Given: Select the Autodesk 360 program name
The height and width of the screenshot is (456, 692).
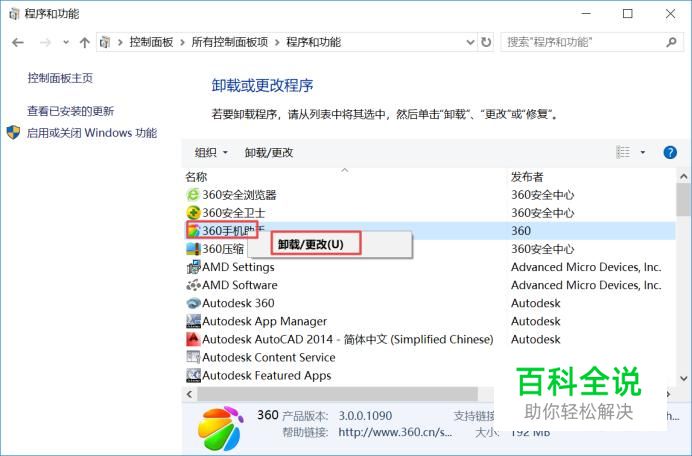Looking at the screenshot, I should click(x=238, y=303).
